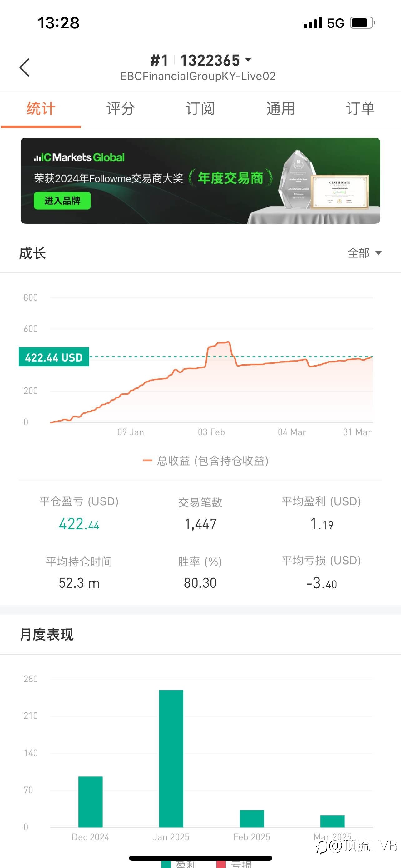
Task: Tap the trophy award image
Action: coord(298,179)
